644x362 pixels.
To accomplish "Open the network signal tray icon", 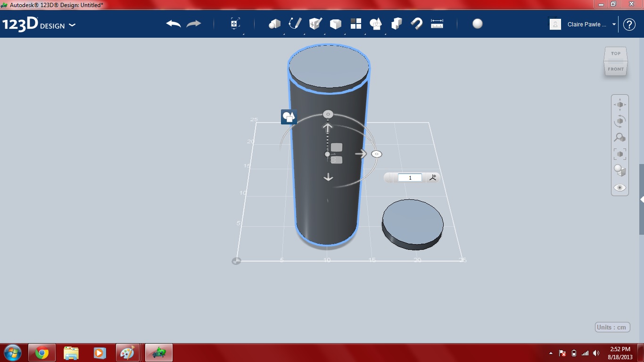I will point(585,353).
